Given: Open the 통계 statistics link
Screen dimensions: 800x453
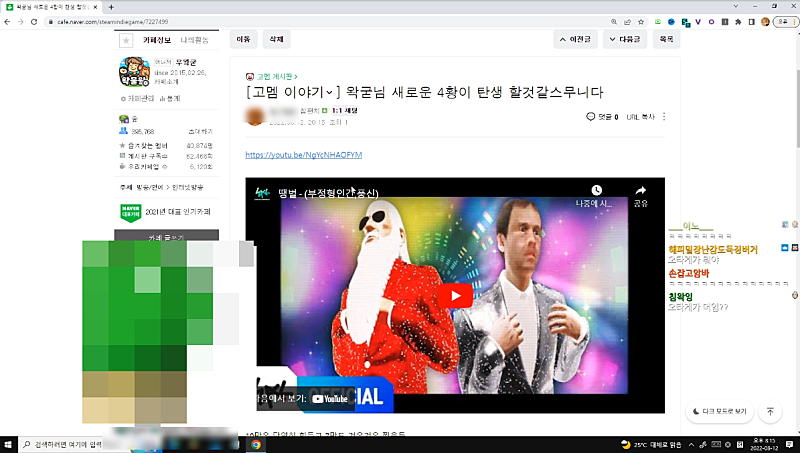Looking at the screenshot, I should (x=170, y=98).
